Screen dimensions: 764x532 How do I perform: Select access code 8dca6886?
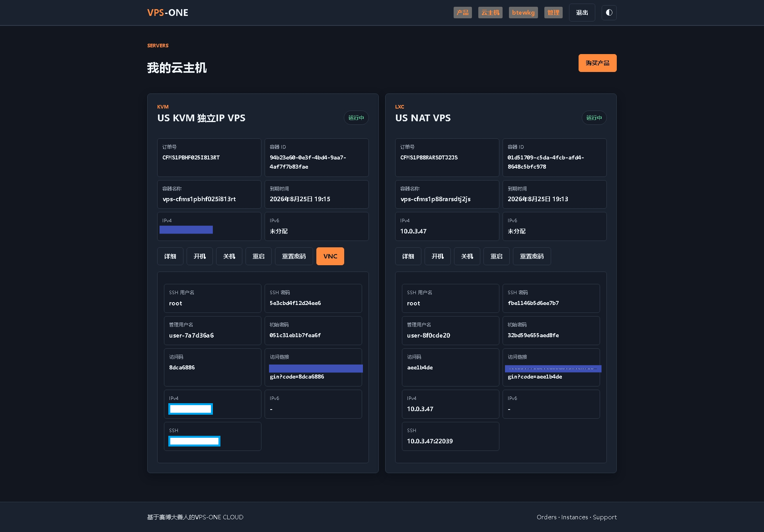tap(182, 367)
